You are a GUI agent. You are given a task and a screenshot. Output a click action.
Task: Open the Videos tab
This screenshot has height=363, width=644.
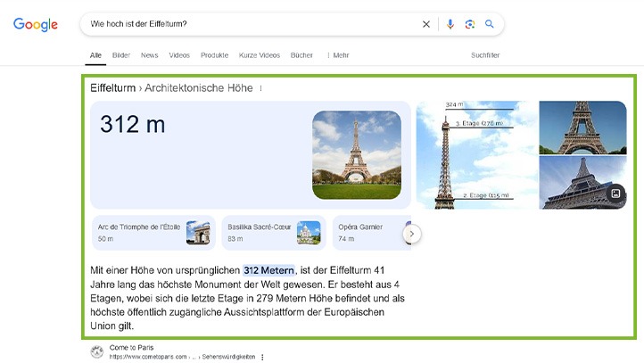[x=179, y=55]
